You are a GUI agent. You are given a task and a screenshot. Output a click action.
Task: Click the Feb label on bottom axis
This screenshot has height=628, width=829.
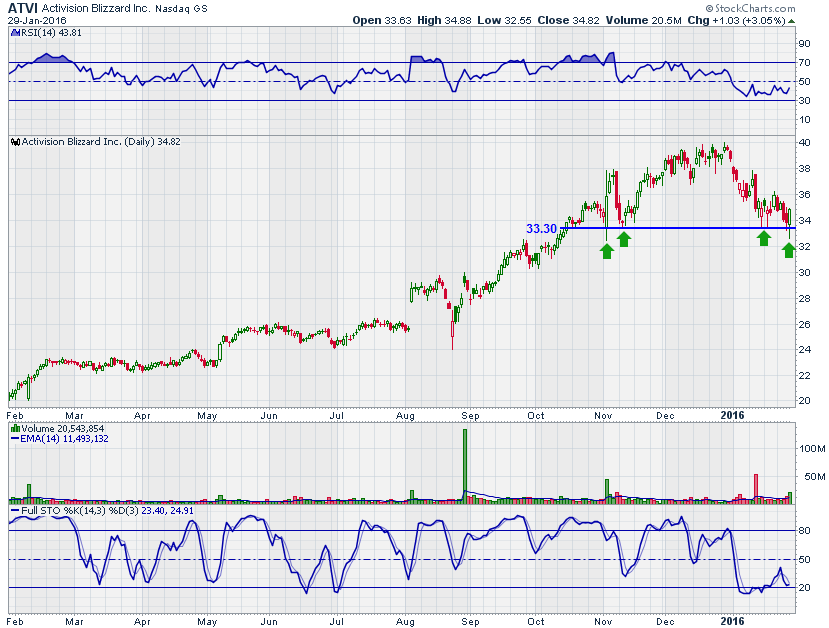15,622
